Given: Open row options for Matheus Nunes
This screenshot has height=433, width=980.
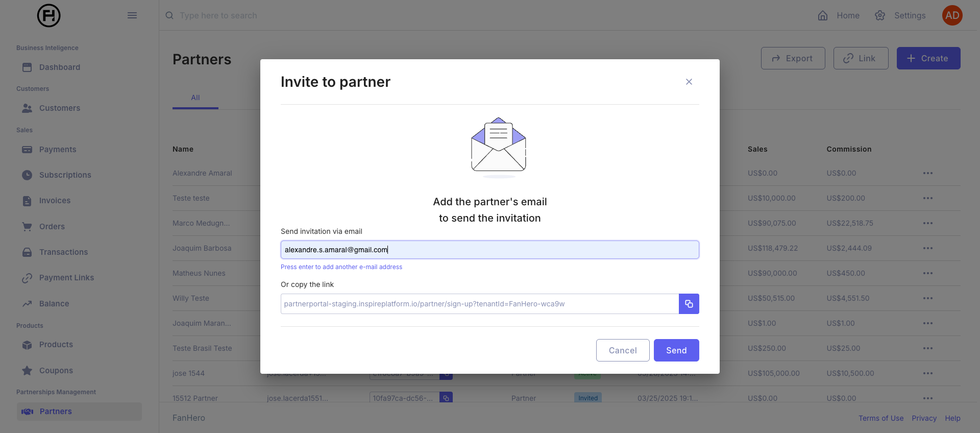Looking at the screenshot, I should 928,273.
